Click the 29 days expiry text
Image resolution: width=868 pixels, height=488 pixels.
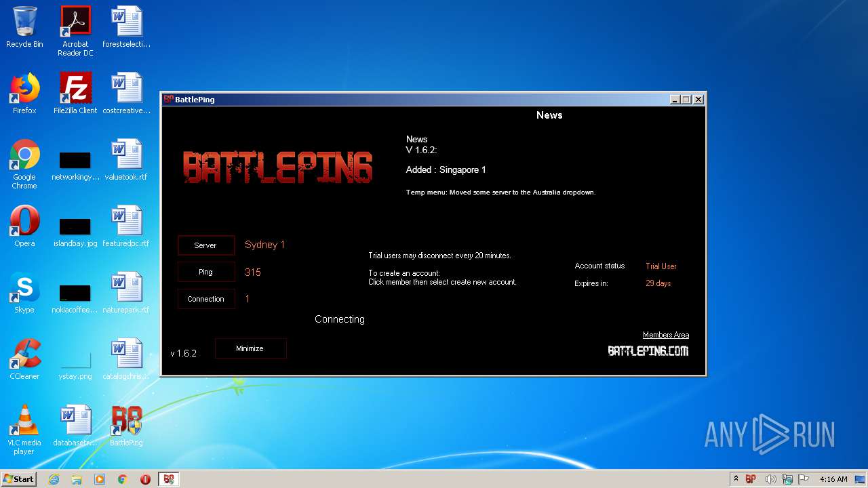tap(658, 283)
